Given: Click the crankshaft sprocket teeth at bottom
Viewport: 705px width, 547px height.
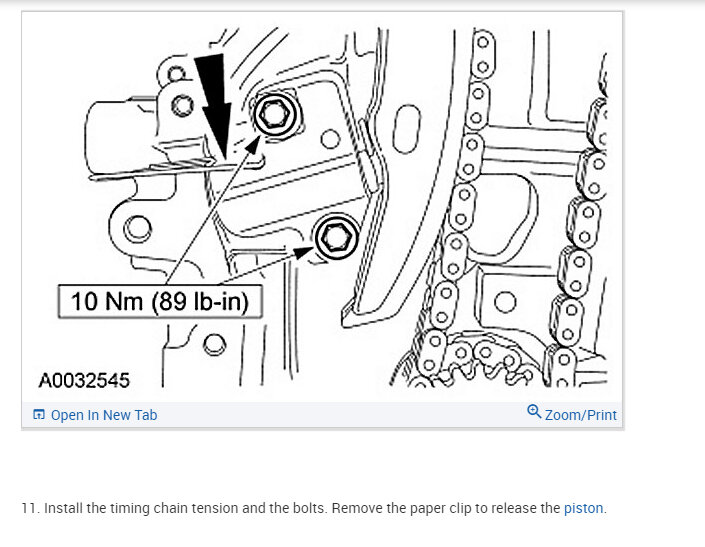Looking at the screenshot, I should tap(477, 364).
